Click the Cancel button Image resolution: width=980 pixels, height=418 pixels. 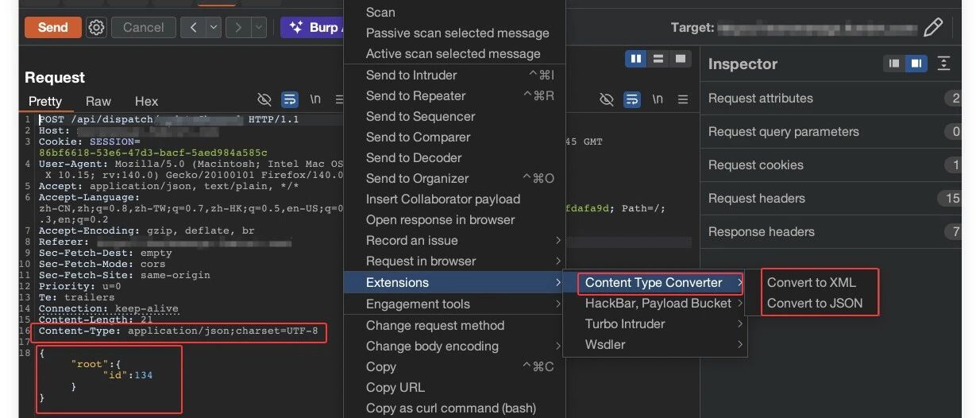[x=144, y=27]
